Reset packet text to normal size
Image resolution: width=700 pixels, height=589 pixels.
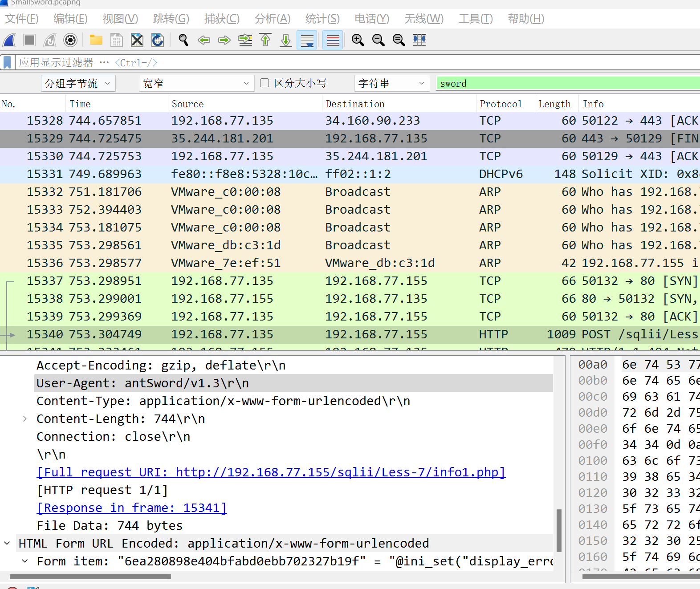click(399, 40)
